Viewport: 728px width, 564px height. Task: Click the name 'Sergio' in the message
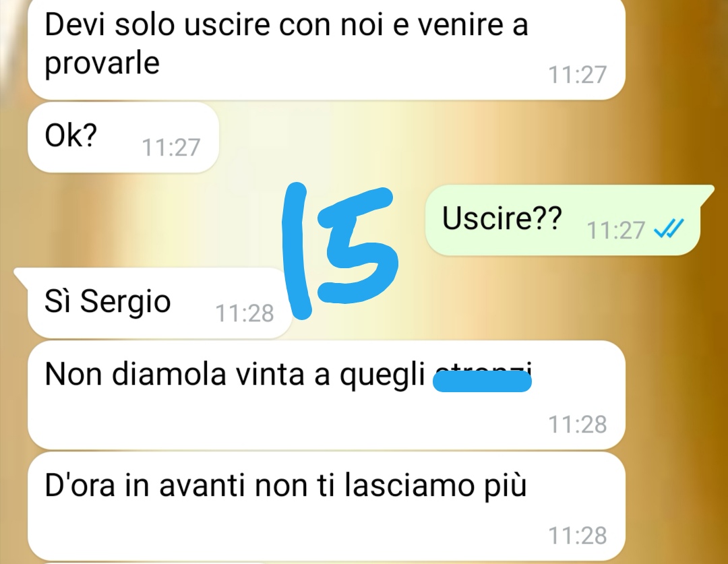[x=125, y=303]
